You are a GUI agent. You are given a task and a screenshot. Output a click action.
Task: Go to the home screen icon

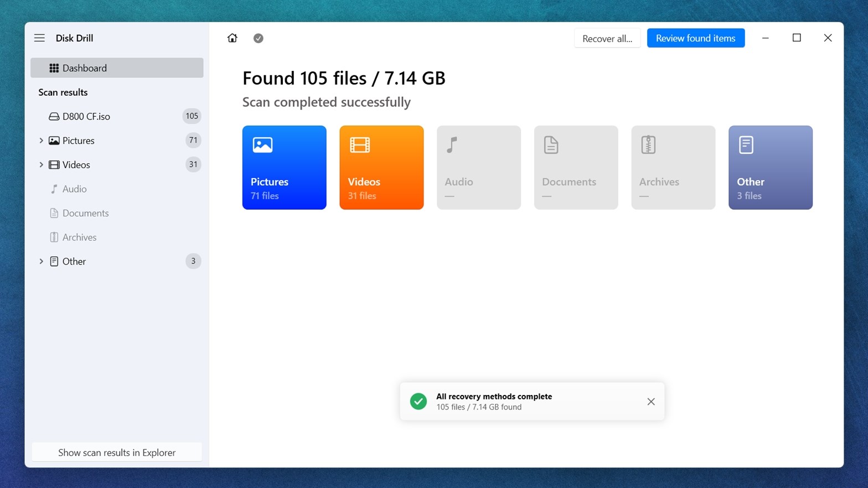[x=232, y=38]
